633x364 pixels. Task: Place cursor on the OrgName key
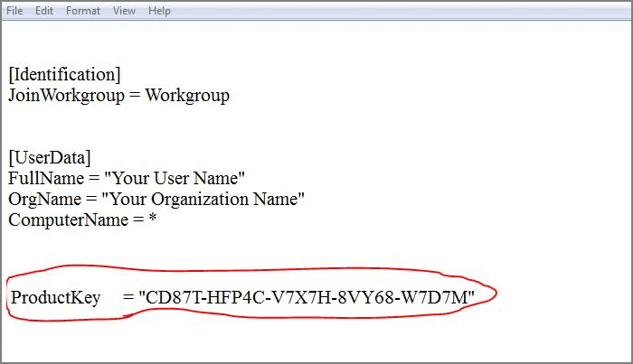click(x=41, y=199)
